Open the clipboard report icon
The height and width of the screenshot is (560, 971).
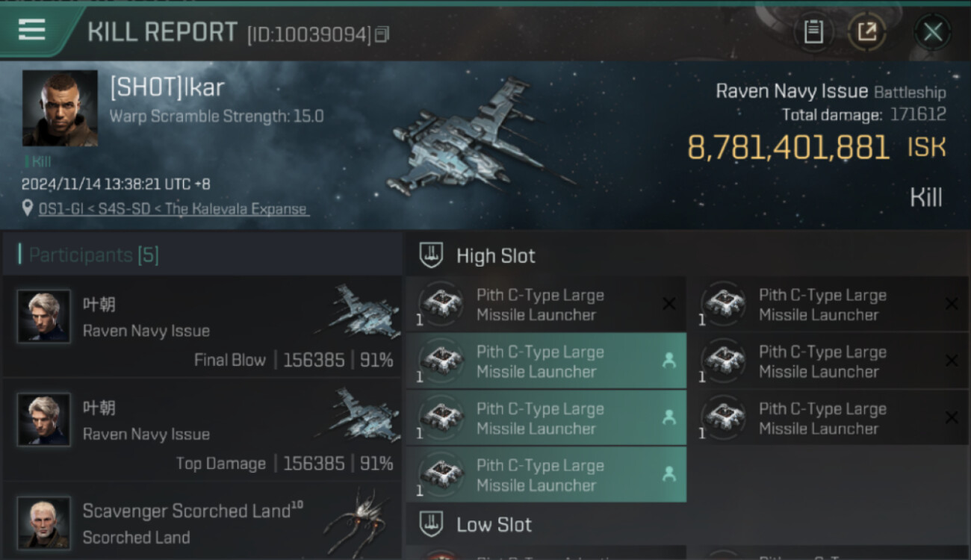pyautogui.click(x=813, y=32)
